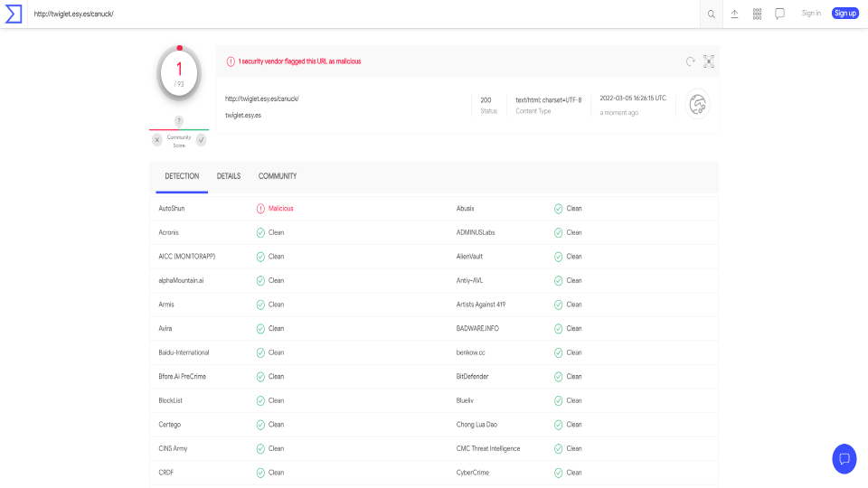This screenshot has width=868, height=488.
Task: Click the Armis clean check icon
Action: [260, 305]
